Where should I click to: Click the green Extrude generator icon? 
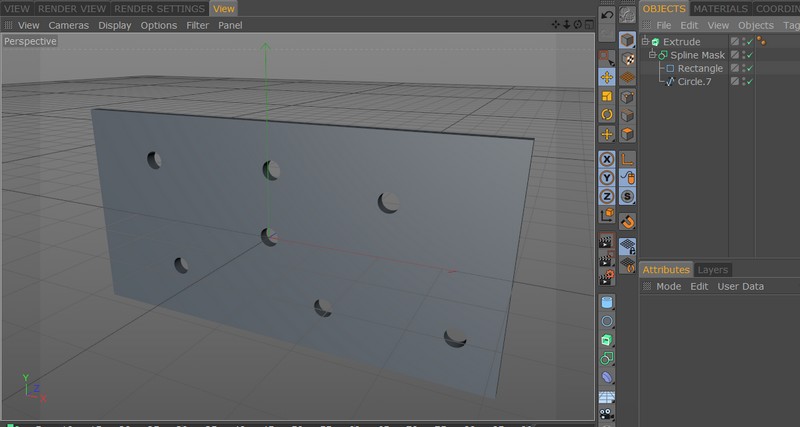pos(607,340)
